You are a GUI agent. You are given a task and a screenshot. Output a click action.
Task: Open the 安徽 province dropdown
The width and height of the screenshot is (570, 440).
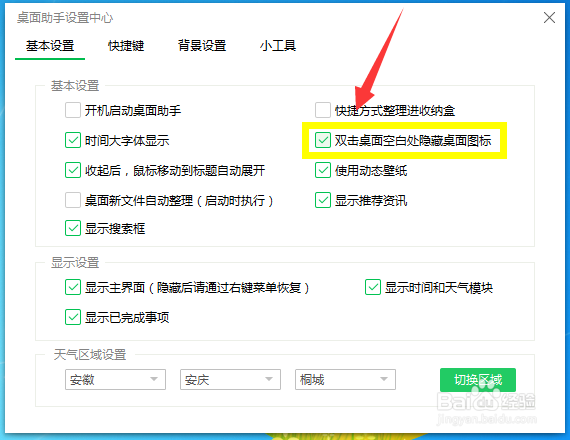pos(115,380)
